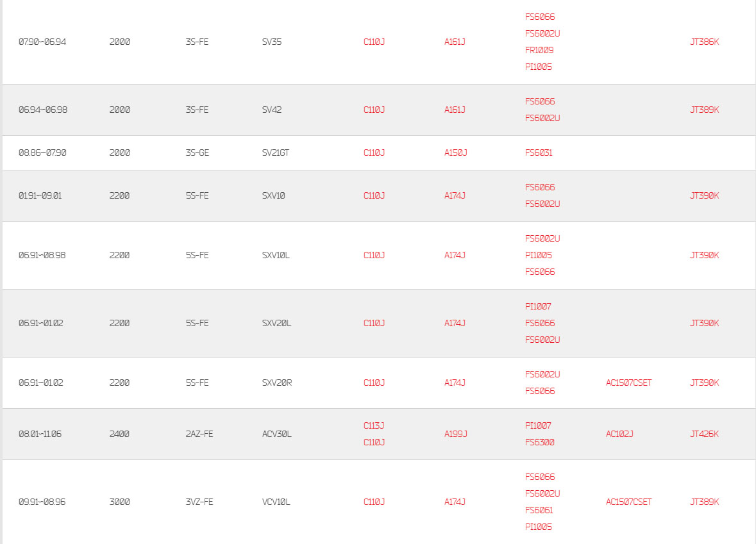Open part link JT386K
The height and width of the screenshot is (544, 756).
(704, 42)
